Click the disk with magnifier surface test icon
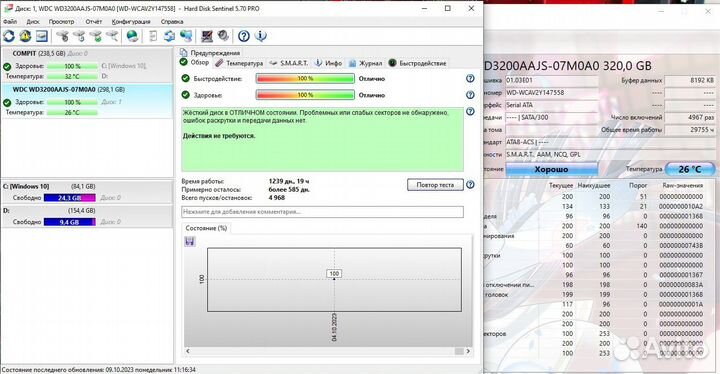The image size is (720, 374). 112,36
